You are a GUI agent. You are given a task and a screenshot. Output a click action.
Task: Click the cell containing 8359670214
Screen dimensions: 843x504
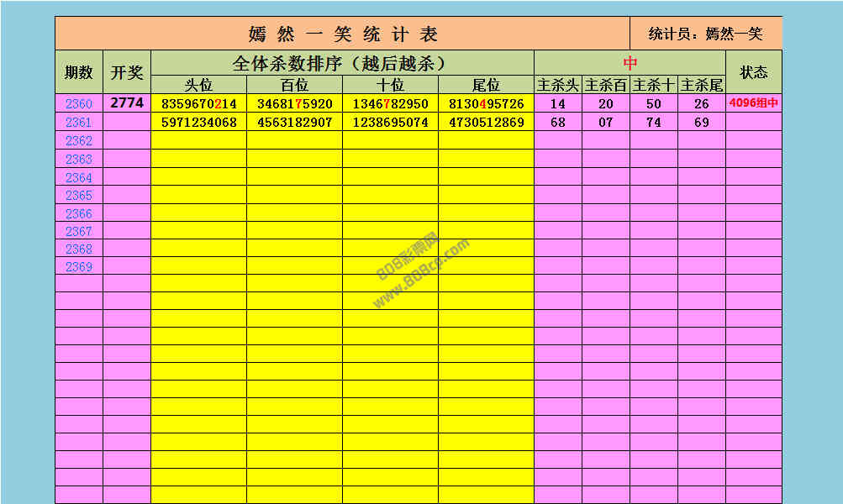(198, 104)
